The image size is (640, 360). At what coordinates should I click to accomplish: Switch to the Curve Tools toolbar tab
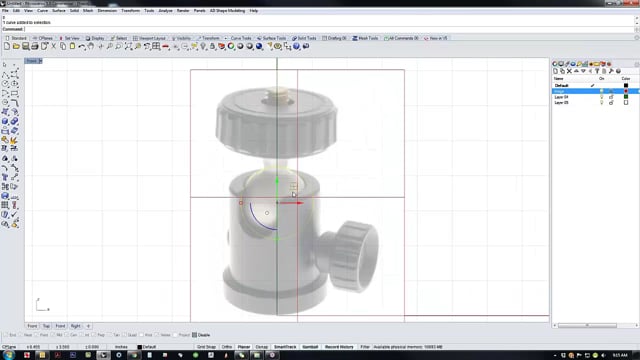[238, 38]
